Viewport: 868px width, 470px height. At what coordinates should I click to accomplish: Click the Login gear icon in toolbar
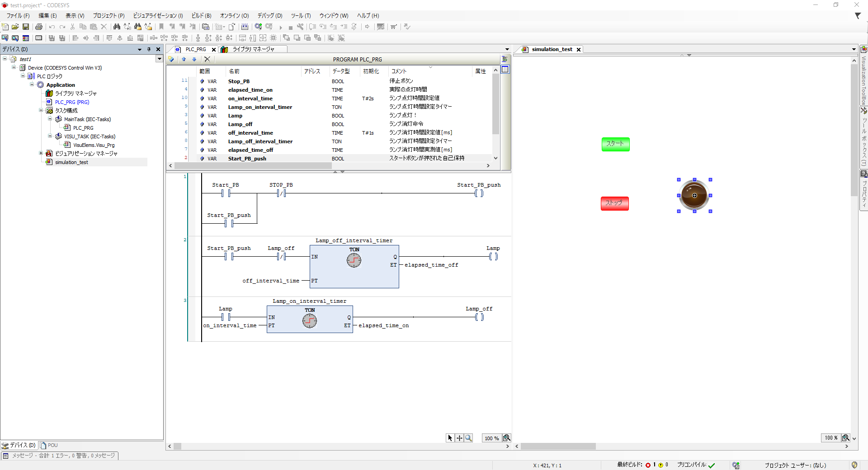[258, 27]
